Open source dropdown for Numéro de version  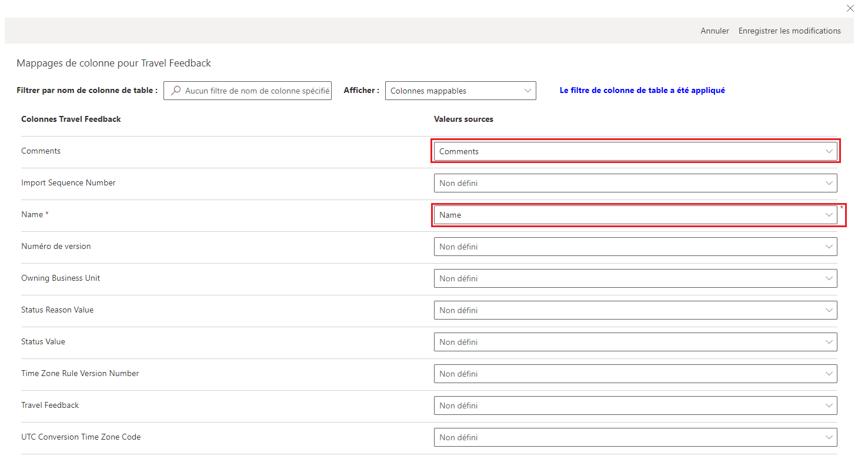[x=635, y=247]
